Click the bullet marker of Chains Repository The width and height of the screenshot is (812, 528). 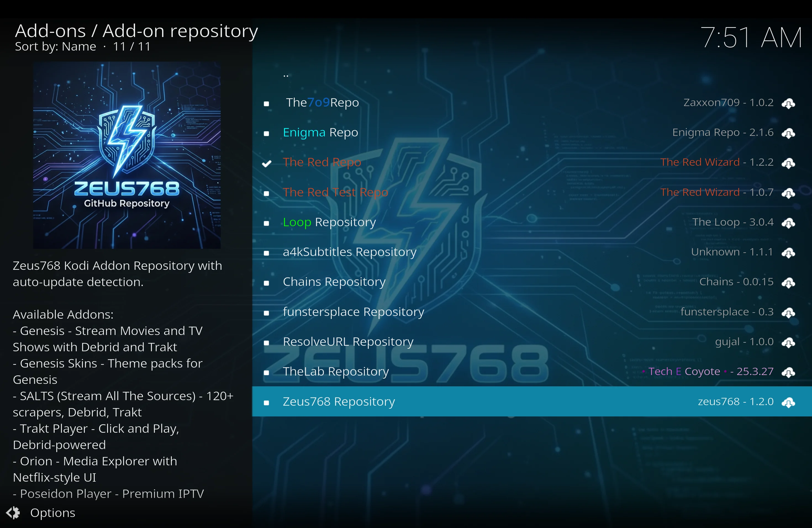point(267,283)
